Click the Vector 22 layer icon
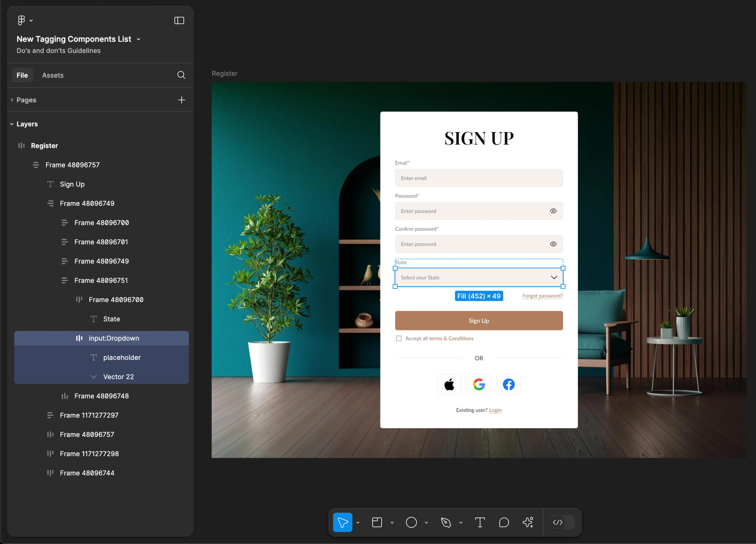Viewport: 756px width, 544px height. click(94, 377)
